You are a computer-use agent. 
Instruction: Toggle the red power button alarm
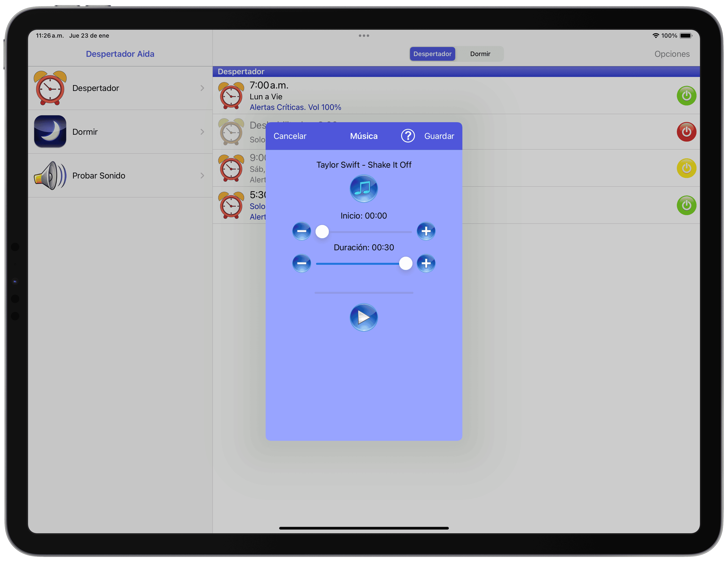686,132
